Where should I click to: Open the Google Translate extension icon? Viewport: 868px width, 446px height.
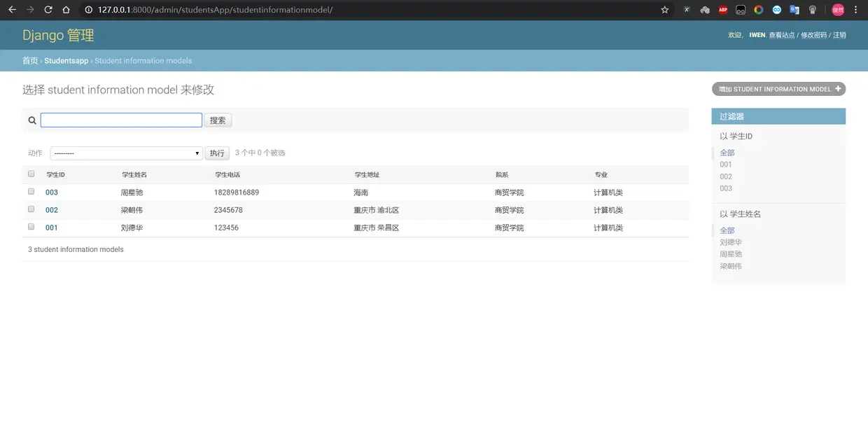(x=794, y=10)
